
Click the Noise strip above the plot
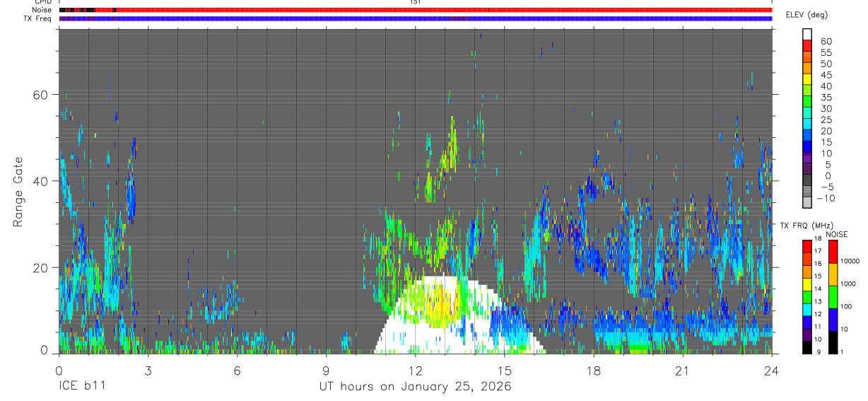416,10
